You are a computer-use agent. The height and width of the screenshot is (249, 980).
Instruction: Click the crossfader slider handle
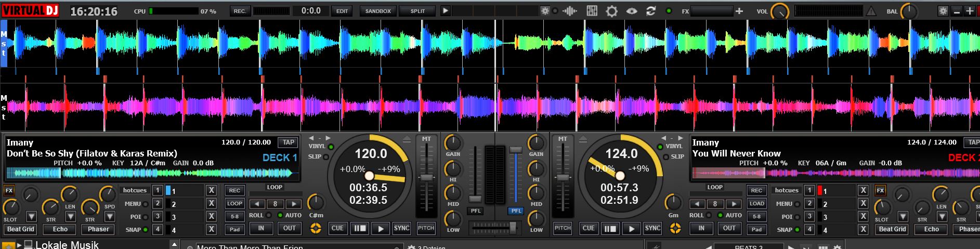click(x=513, y=227)
